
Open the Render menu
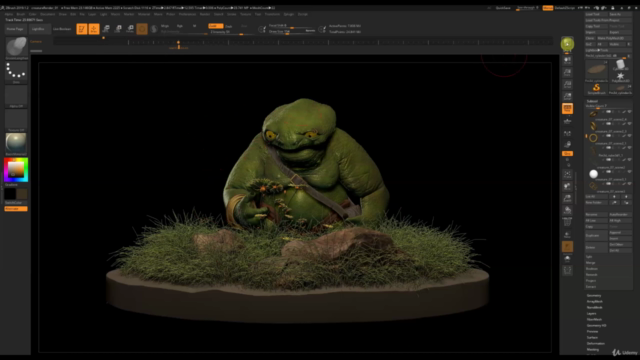click(204, 14)
